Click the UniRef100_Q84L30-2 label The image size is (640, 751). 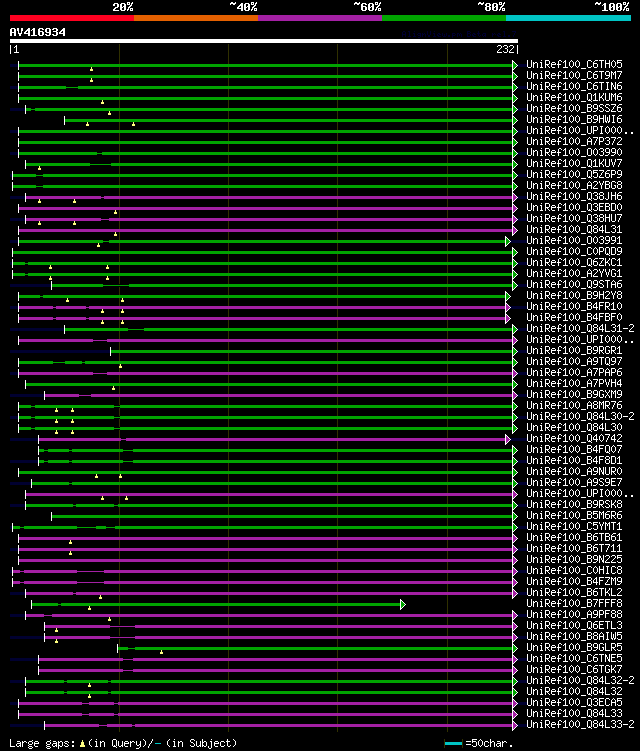581,417
